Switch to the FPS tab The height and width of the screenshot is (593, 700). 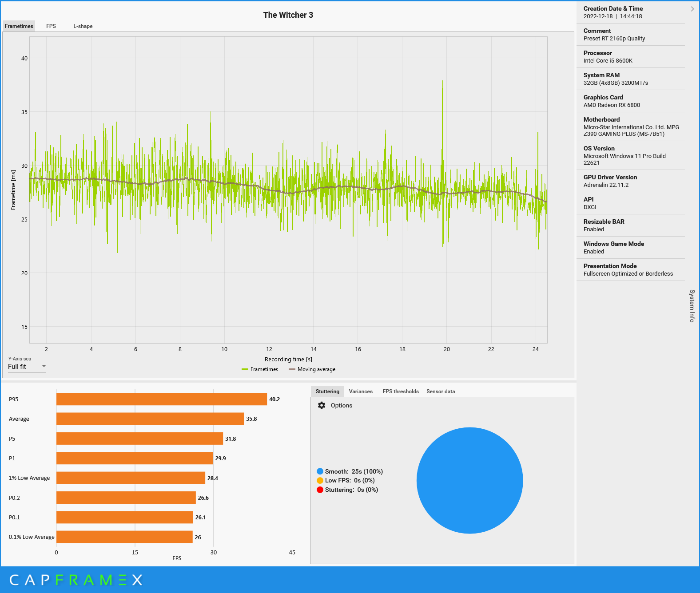point(51,26)
